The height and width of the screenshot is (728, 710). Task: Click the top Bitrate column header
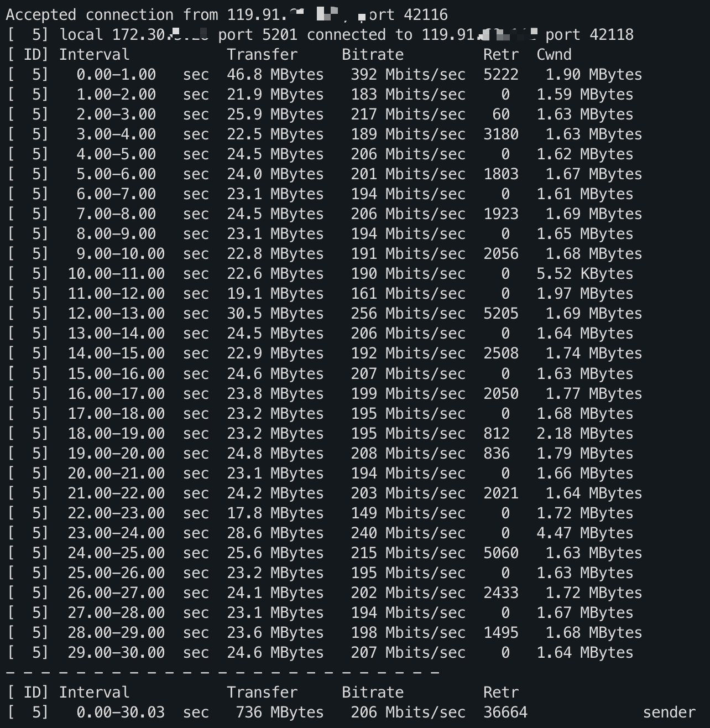(373, 55)
